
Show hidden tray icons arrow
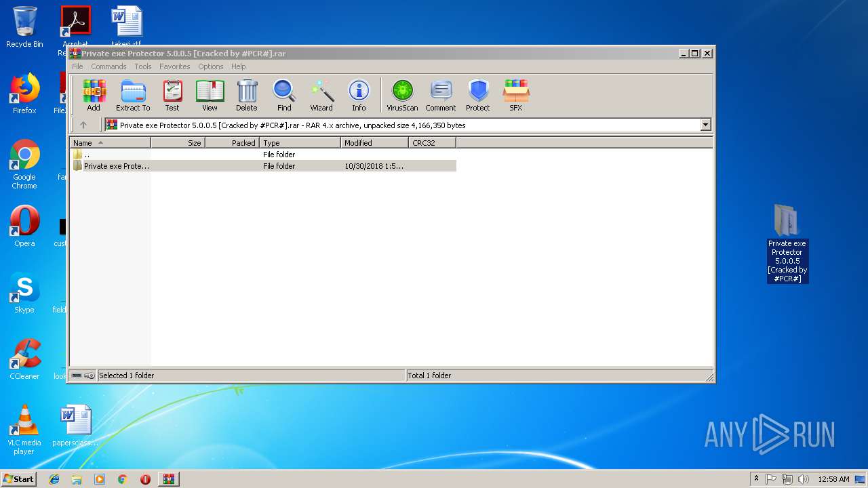pyautogui.click(x=756, y=479)
